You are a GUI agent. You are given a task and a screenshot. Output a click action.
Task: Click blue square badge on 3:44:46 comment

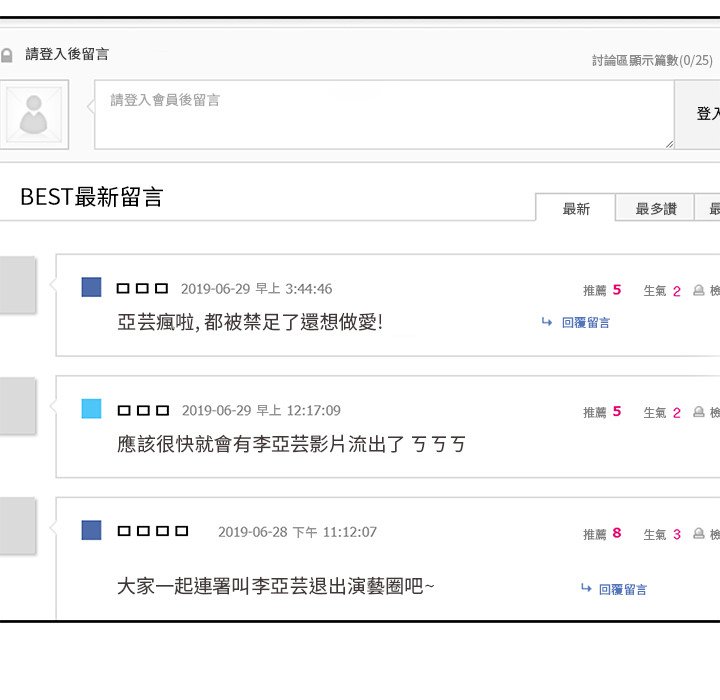coord(91,288)
